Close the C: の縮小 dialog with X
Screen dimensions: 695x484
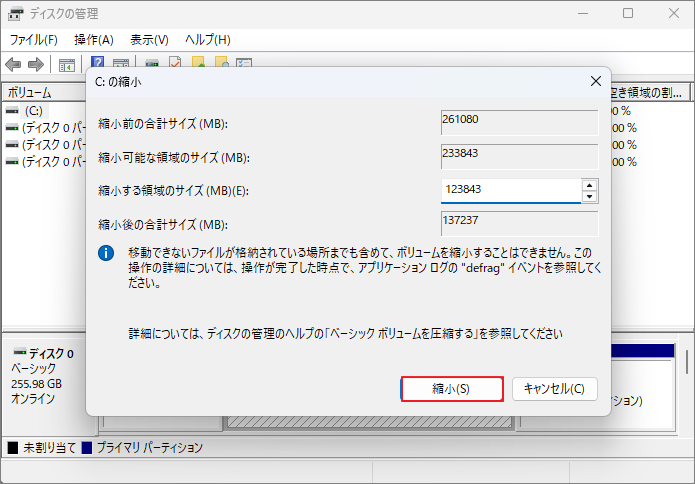click(596, 81)
